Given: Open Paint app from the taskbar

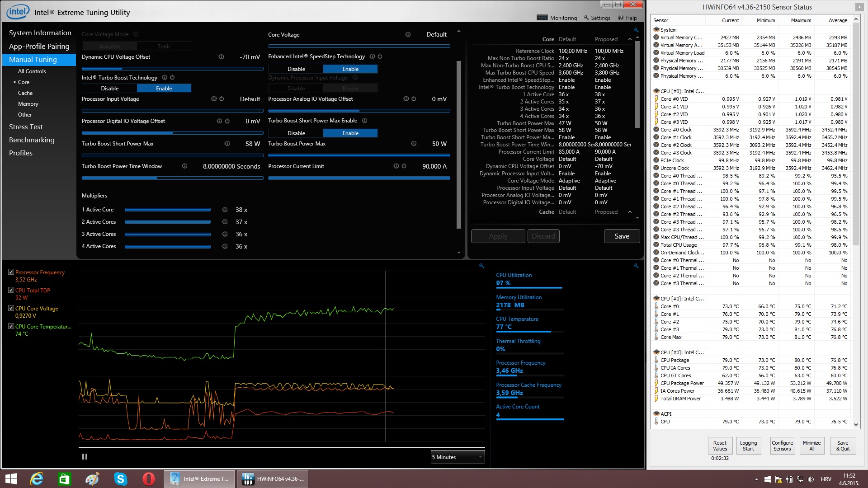Looking at the screenshot, I should [93, 479].
